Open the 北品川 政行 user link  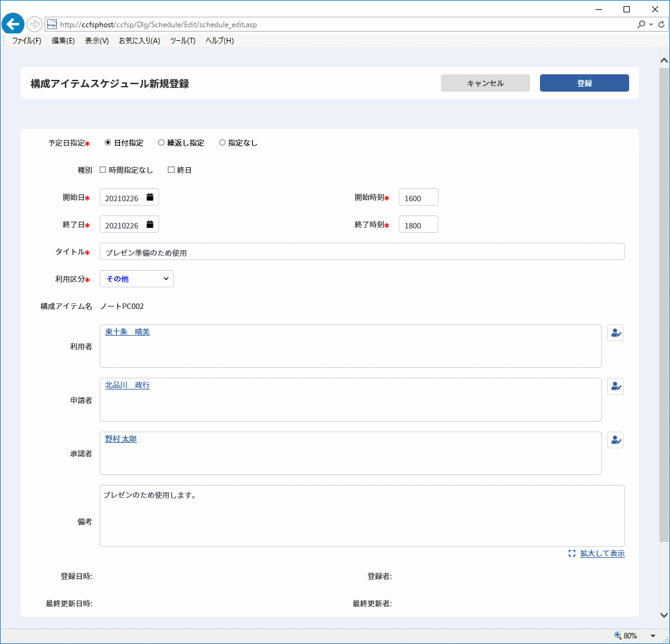128,385
